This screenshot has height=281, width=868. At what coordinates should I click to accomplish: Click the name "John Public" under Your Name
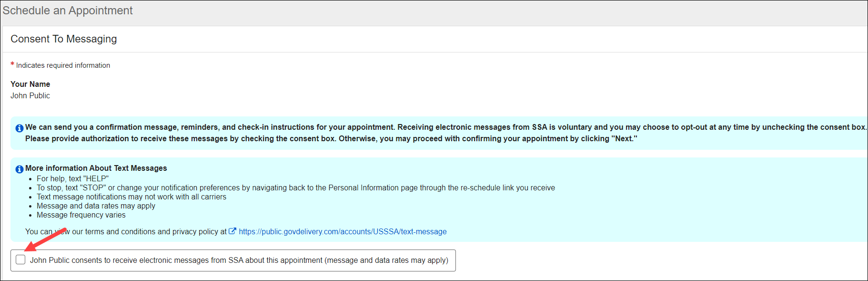[30, 95]
